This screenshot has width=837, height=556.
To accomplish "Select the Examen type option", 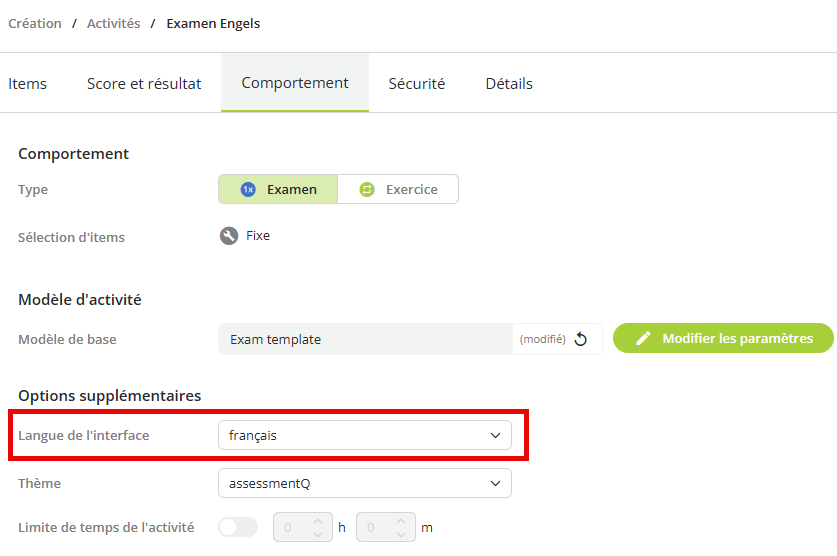I will click(278, 189).
